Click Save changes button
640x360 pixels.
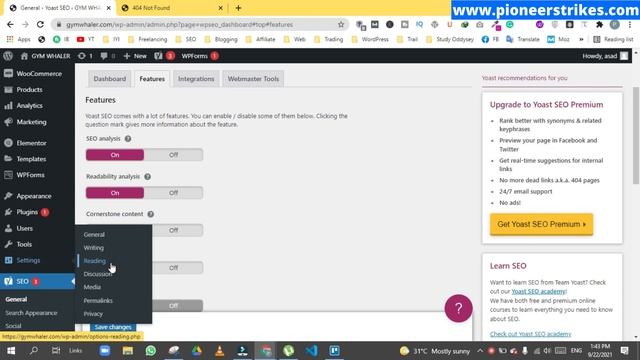[x=113, y=327]
